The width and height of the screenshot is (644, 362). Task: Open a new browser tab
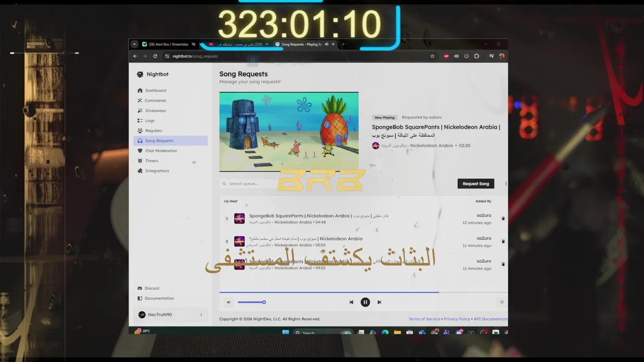[343, 44]
